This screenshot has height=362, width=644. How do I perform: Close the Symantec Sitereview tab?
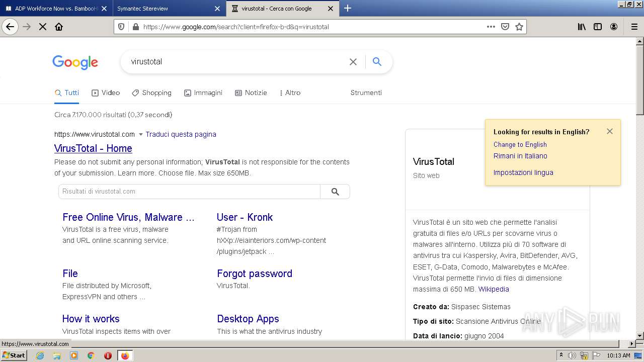click(x=217, y=9)
